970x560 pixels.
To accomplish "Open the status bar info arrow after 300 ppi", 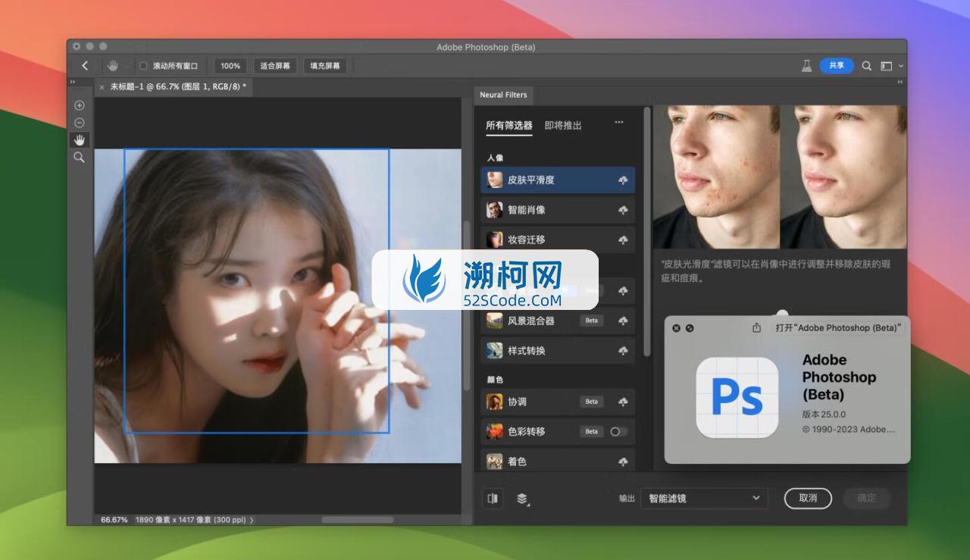I will click(252, 520).
